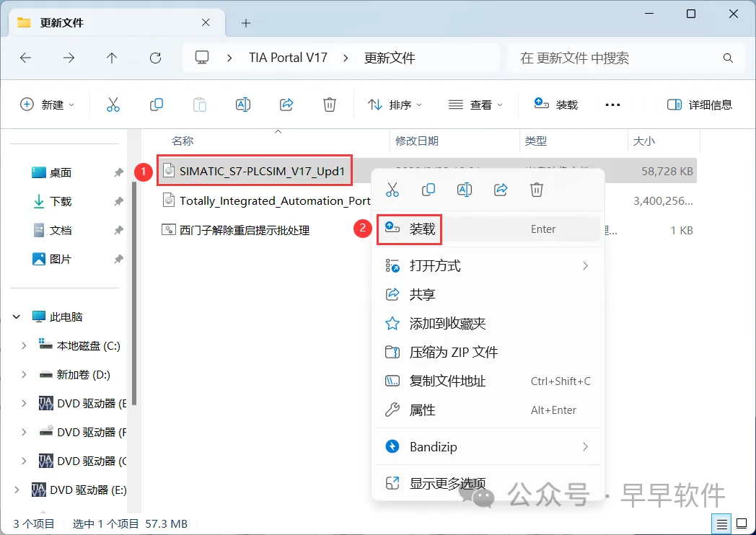The image size is (756, 535).
Task: Sort by the 名称 column header
Action: 183,141
